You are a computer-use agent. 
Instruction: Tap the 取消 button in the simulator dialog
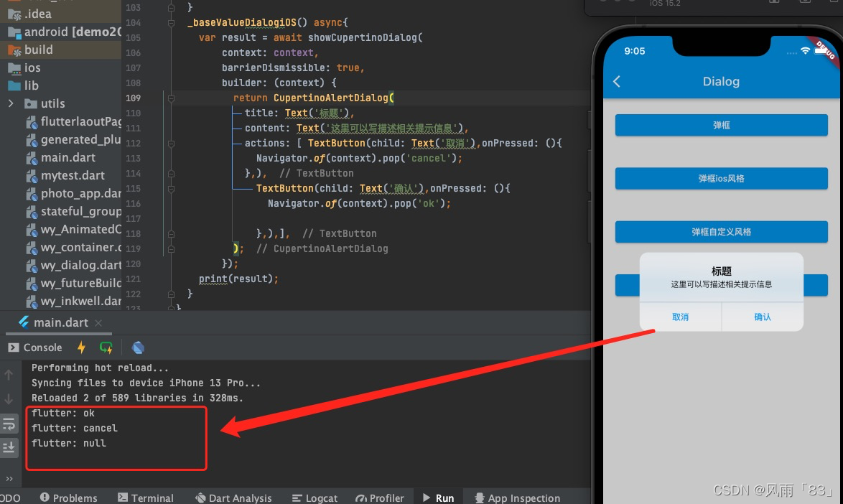(x=679, y=316)
